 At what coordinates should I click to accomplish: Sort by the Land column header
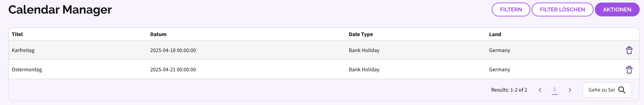(495, 34)
